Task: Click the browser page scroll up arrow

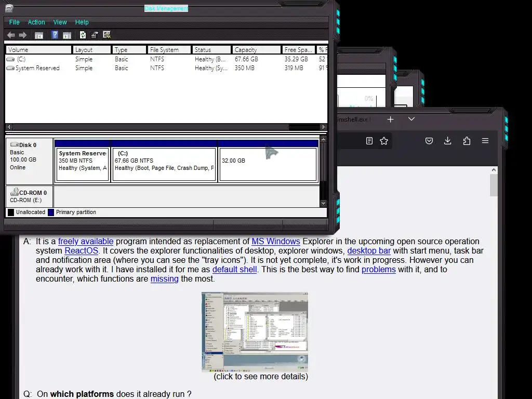Action: [x=494, y=170]
